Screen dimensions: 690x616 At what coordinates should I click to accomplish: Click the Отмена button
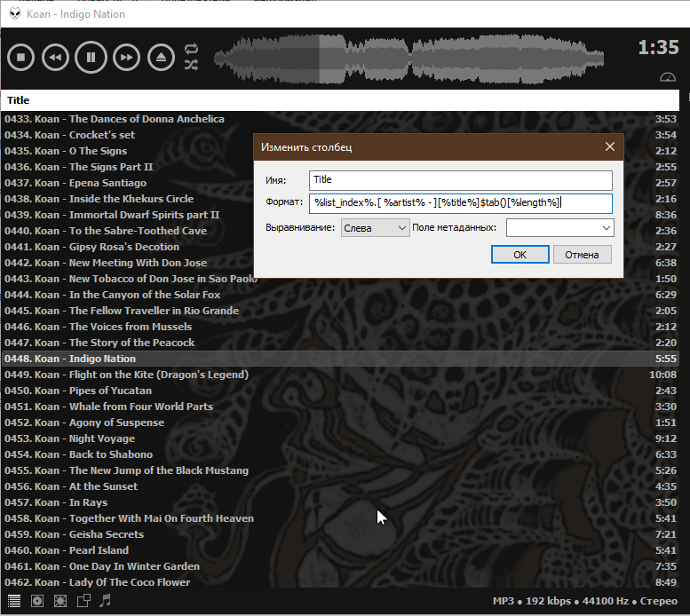click(582, 255)
